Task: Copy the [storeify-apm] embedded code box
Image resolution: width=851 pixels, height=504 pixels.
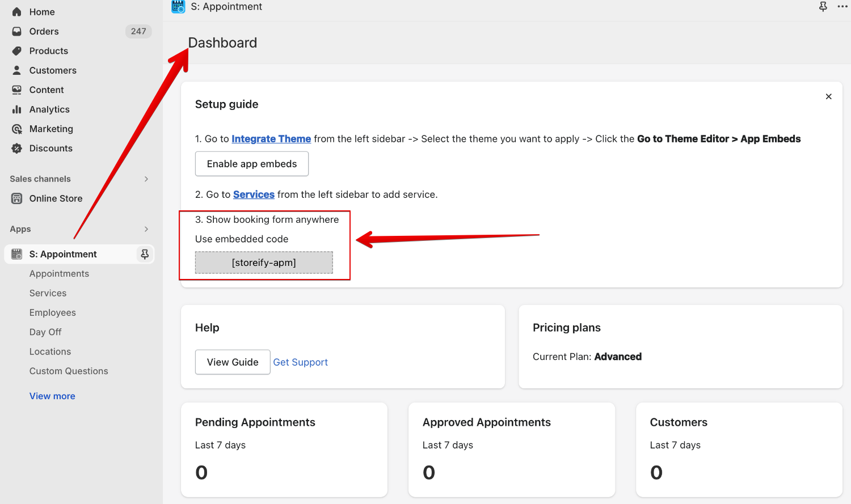Action: tap(264, 262)
